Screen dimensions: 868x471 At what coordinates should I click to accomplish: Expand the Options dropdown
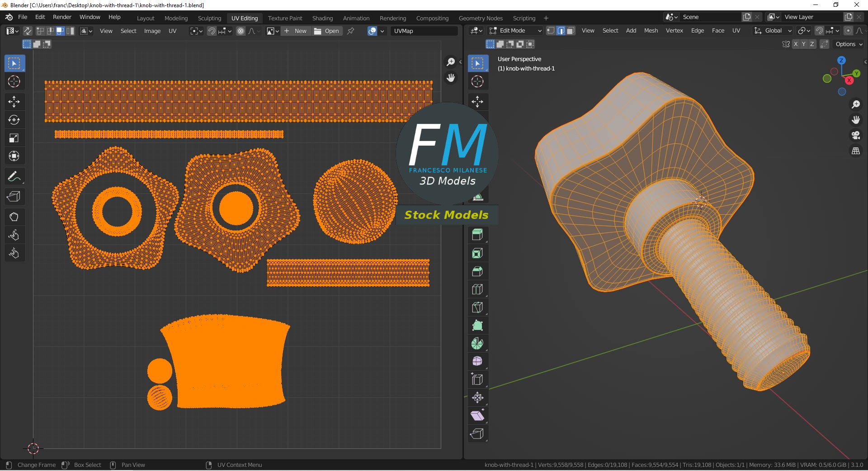click(849, 44)
